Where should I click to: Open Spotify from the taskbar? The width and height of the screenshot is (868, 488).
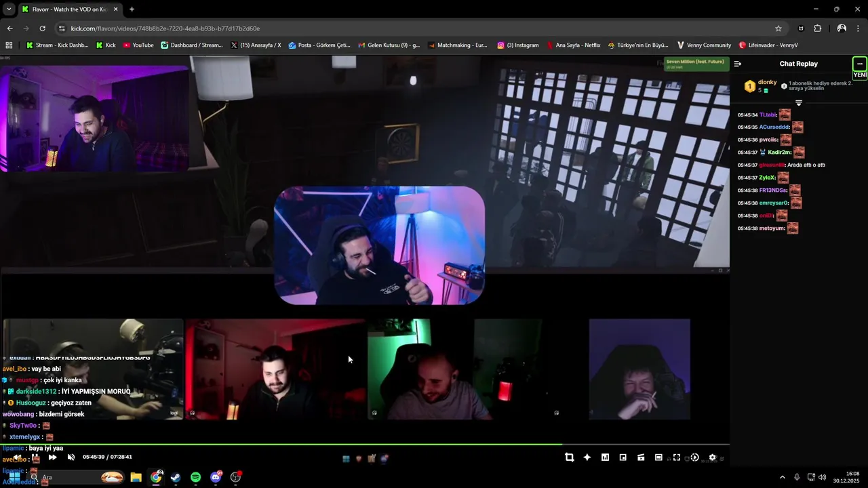pos(195,477)
